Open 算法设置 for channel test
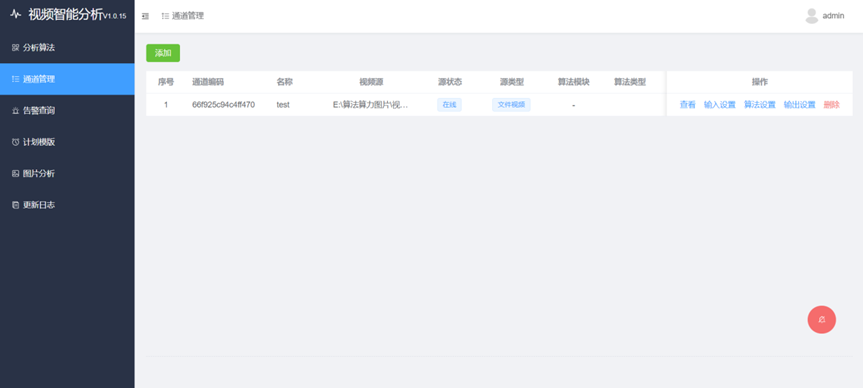 pyautogui.click(x=760, y=105)
